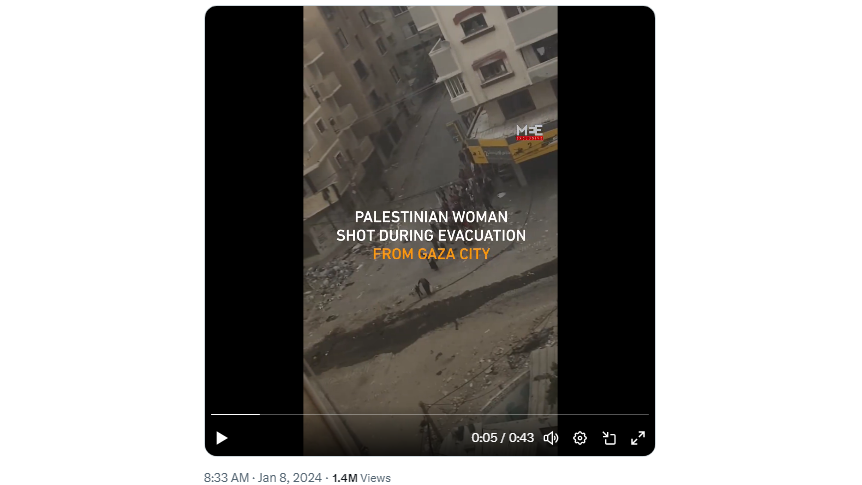This screenshot has height=485, width=862.
Task: Click the played portion of progress bar
Action: [235, 414]
